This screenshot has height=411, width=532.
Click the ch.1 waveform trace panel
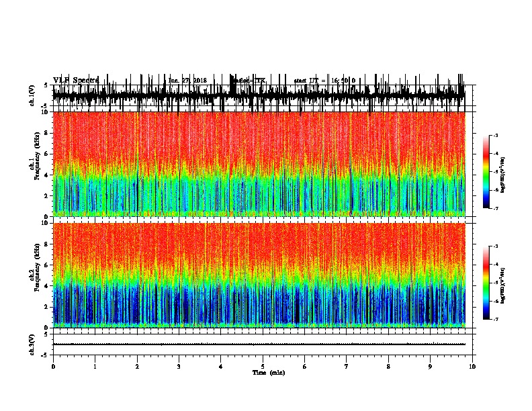[x=259, y=95]
